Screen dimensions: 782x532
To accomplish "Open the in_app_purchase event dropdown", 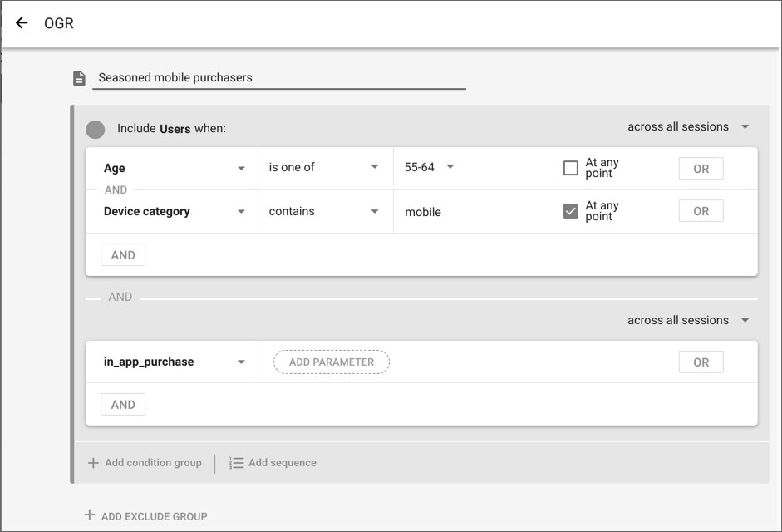I will click(174, 362).
